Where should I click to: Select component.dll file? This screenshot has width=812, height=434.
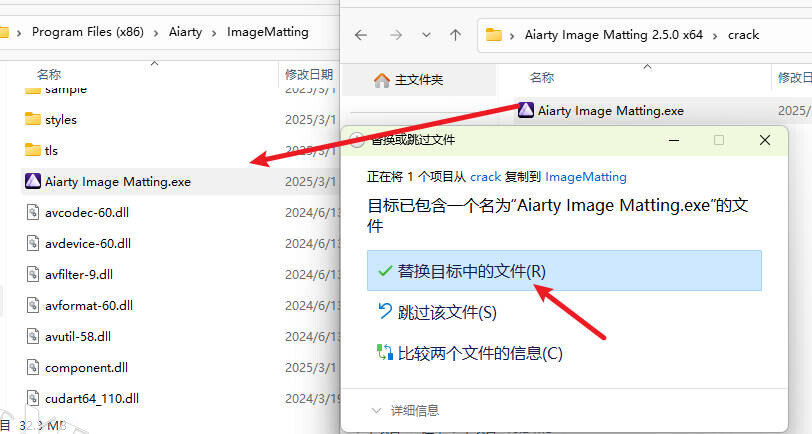click(86, 368)
